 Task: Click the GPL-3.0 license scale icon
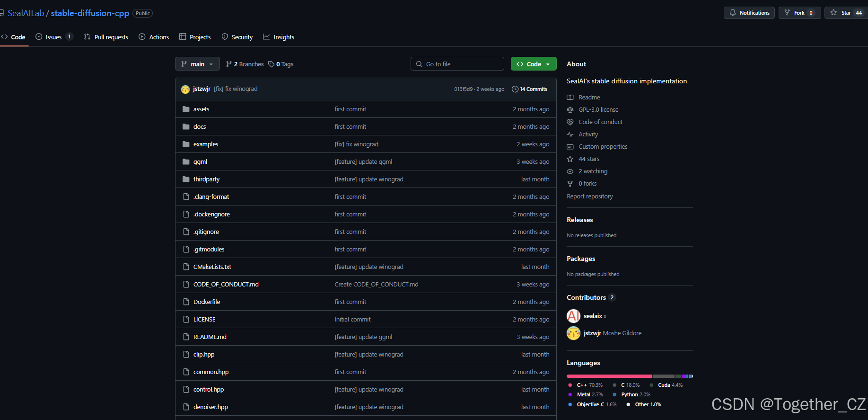570,109
